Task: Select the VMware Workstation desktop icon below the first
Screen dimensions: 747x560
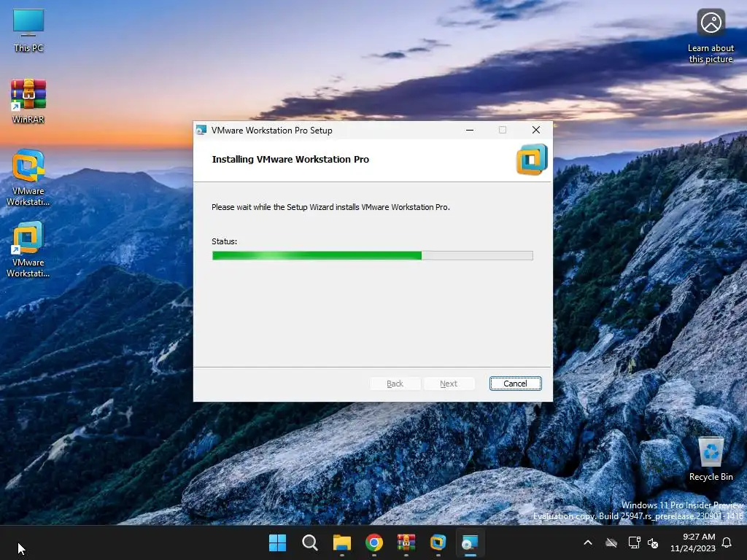Action: (x=28, y=249)
